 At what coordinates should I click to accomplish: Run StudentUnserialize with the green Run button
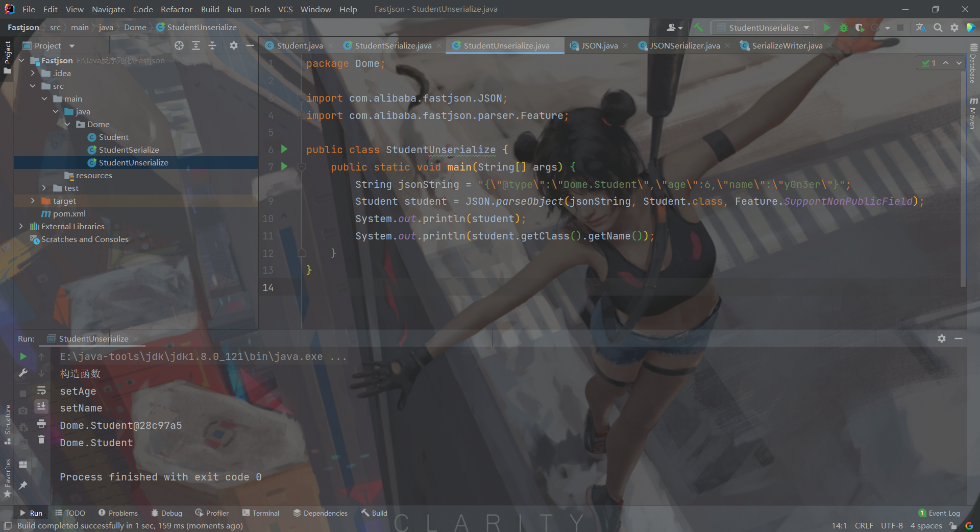coord(827,28)
